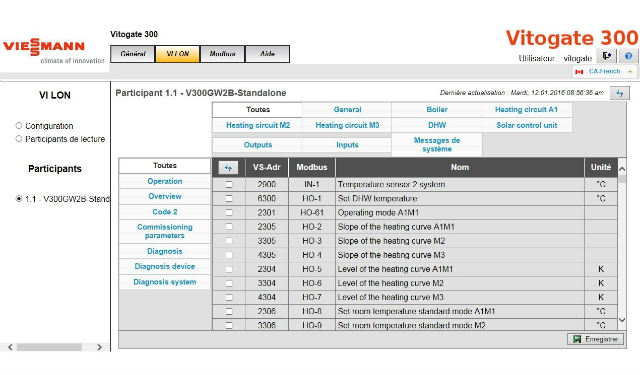The width and height of the screenshot is (640, 375).
Task: Filter by Inputs
Action: pos(347,145)
